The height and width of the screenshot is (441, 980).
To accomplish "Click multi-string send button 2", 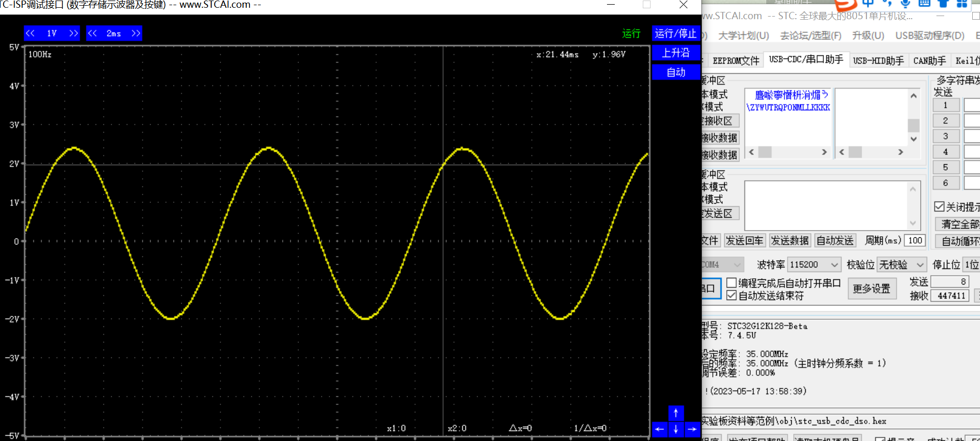I will pos(945,121).
